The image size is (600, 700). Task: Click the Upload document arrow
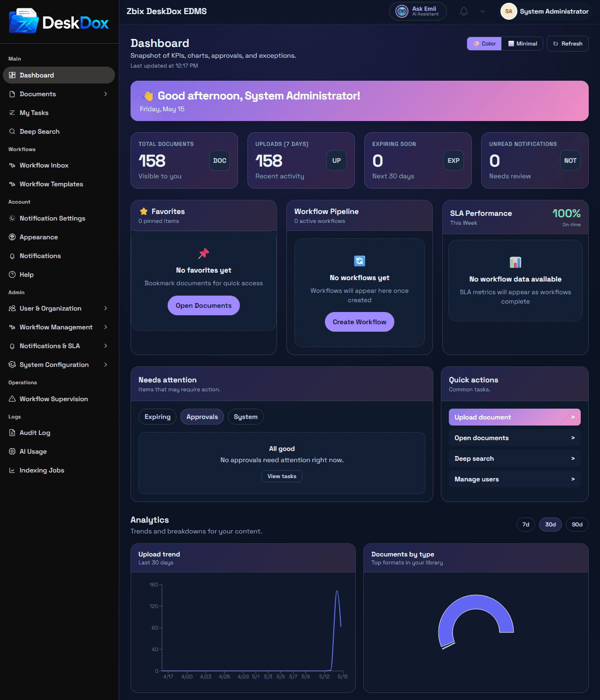coord(573,417)
